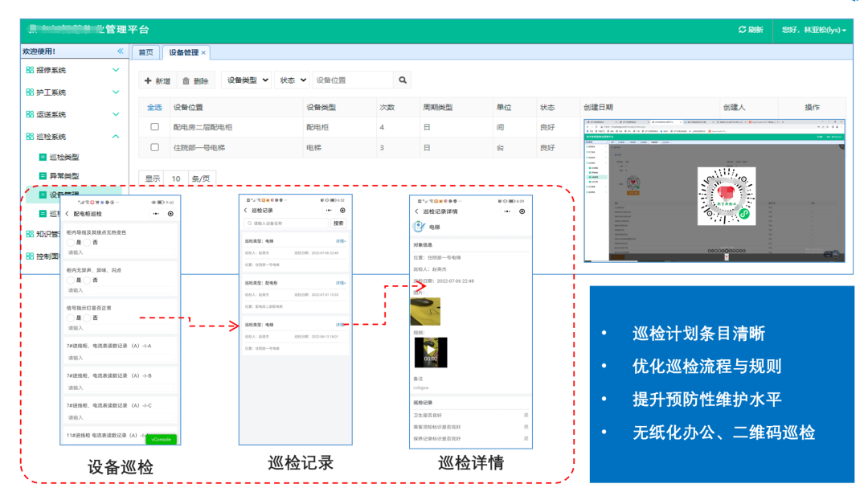Screen dimensions: 868x488
Task: Click the QR code in the embedded screenshot
Action: pyautogui.click(x=727, y=196)
